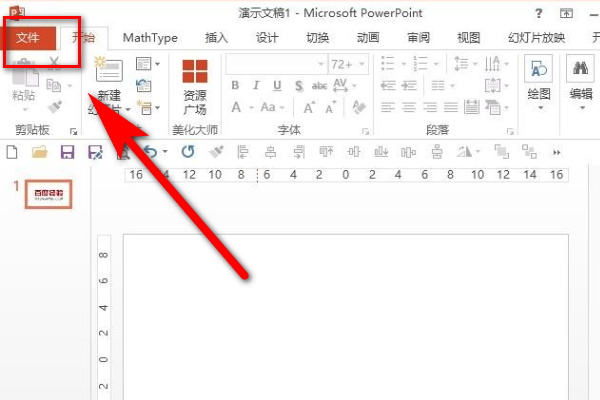
Task: Click the 粘贴 (Paste) button
Action: pyautogui.click(x=24, y=85)
